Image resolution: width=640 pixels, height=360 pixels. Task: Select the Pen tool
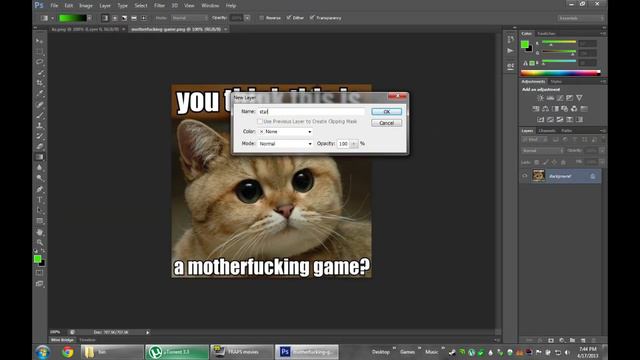39,189
